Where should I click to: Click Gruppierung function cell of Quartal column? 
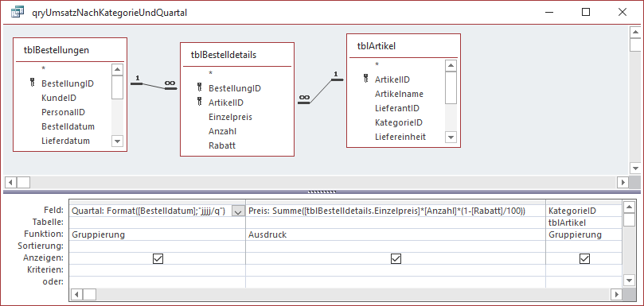158,234
